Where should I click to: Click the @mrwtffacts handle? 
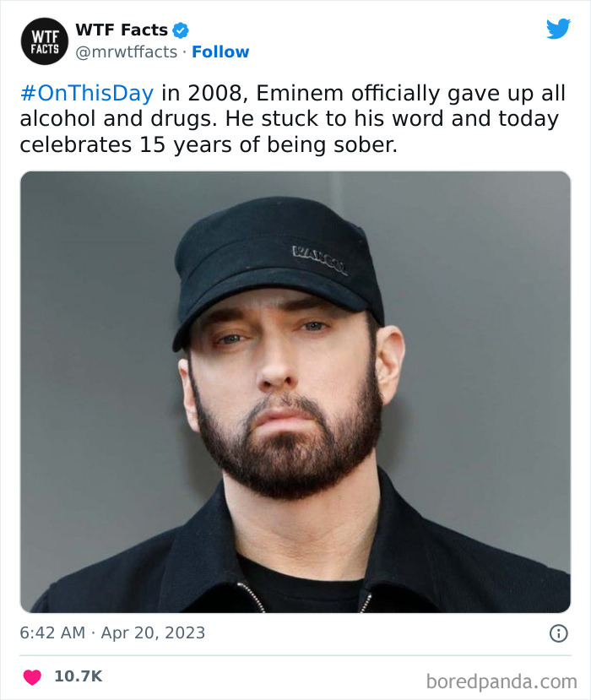(x=127, y=52)
